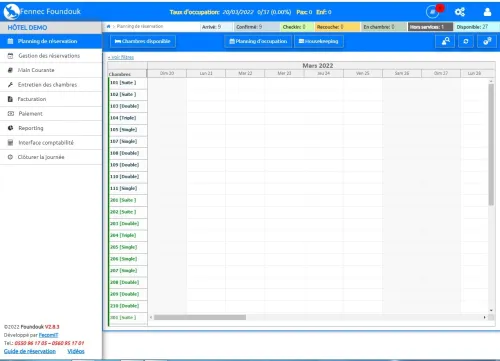Click the Confirmé 9 status indicator
The height and width of the screenshot is (361, 500).
pos(256,27)
